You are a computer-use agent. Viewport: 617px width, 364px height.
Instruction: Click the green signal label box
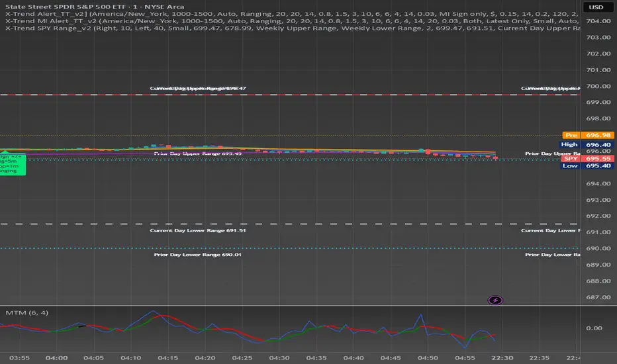[x=12, y=165]
